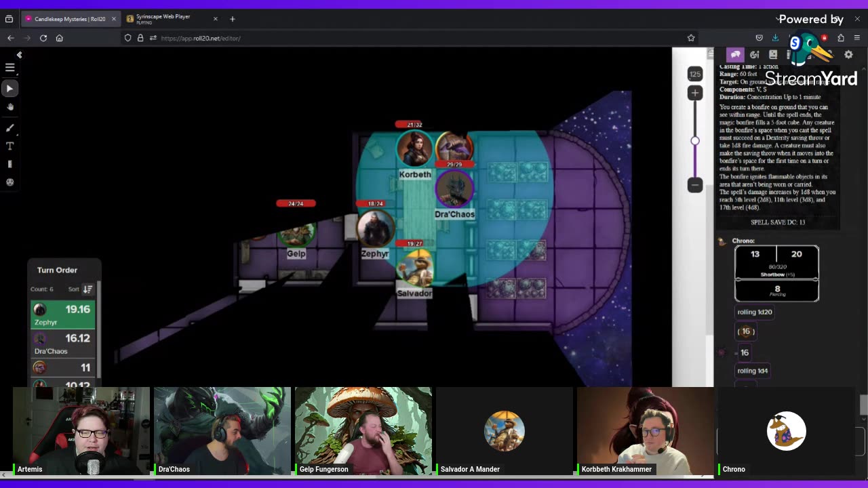Click Korbbeth Krakhammer webcam feed
The width and height of the screenshot is (868, 488).
pyautogui.click(x=645, y=431)
